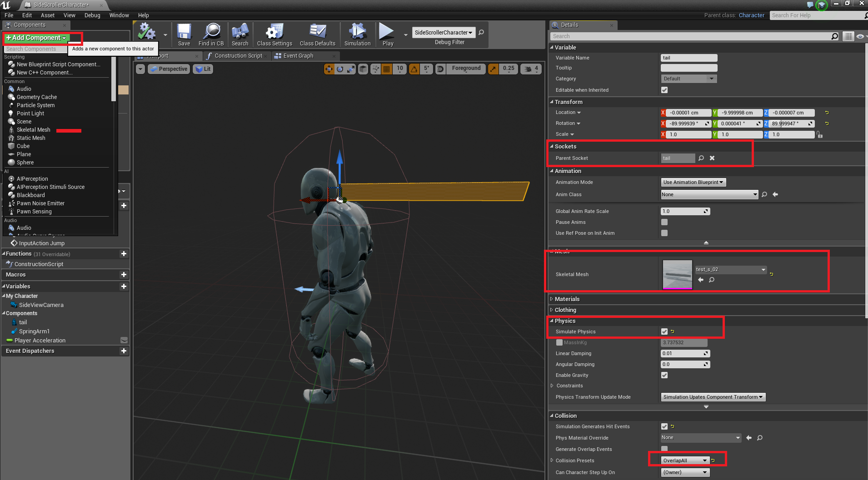Viewport: 868px width, 480px height.
Task: Open Physics Transform Update Mode dropdown
Action: coord(713,397)
